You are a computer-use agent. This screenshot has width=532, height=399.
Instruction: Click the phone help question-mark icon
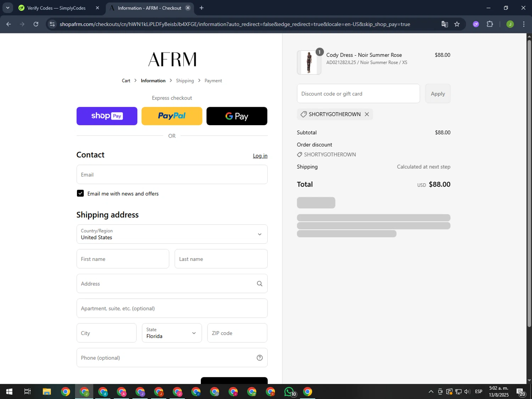tap(260, 358)
